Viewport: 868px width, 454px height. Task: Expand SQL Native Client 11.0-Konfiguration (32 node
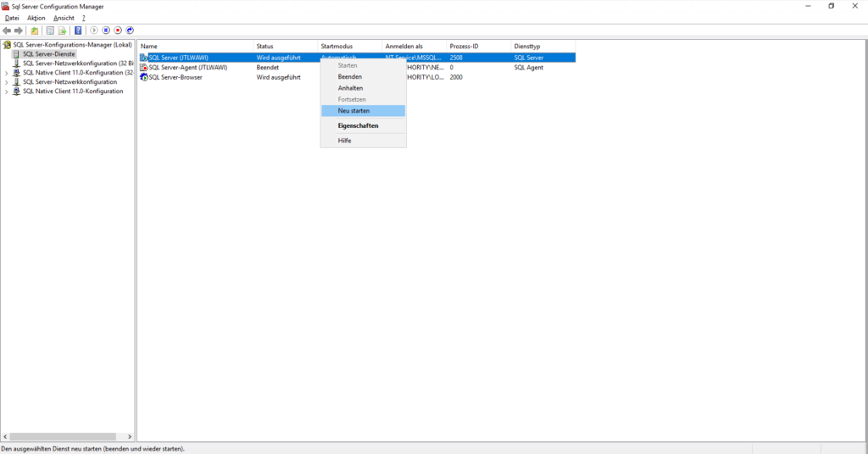point(7,73)
